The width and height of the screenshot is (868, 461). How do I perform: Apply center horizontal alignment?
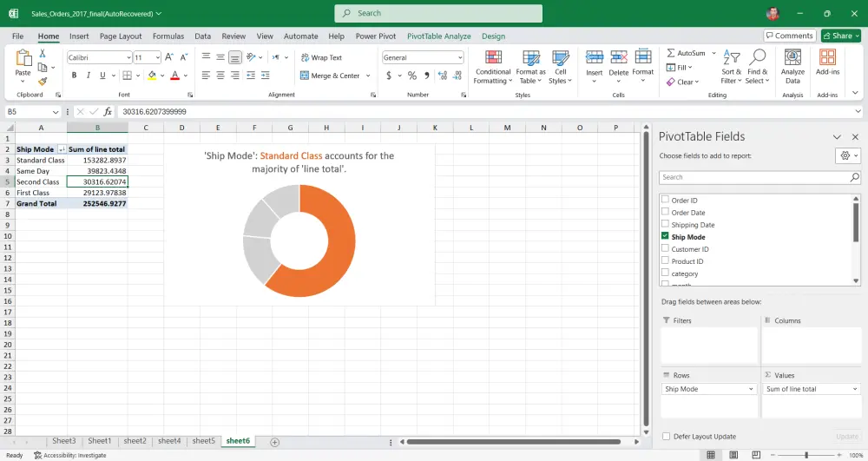(x=220, y=76)
